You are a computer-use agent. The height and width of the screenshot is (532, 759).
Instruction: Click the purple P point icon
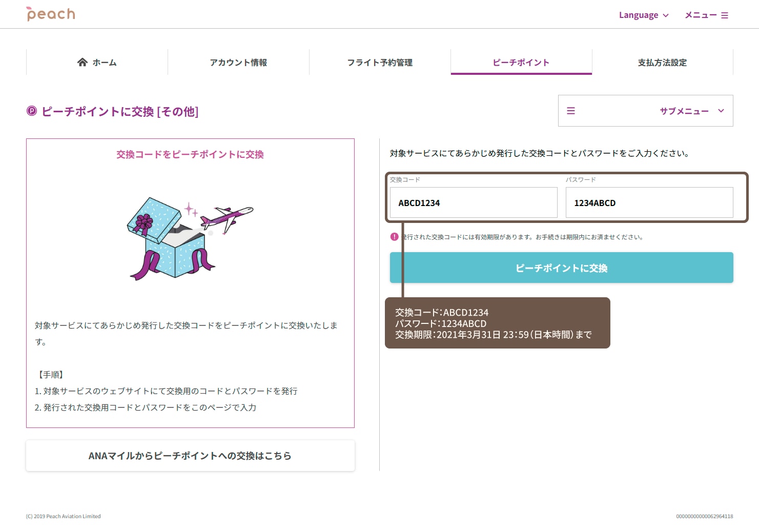(32, 111)
